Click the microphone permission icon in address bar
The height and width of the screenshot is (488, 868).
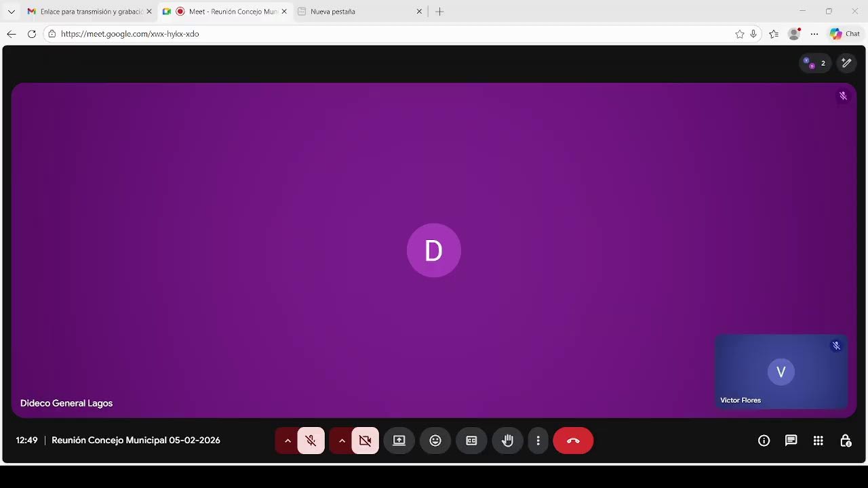[x=753, y=34]
